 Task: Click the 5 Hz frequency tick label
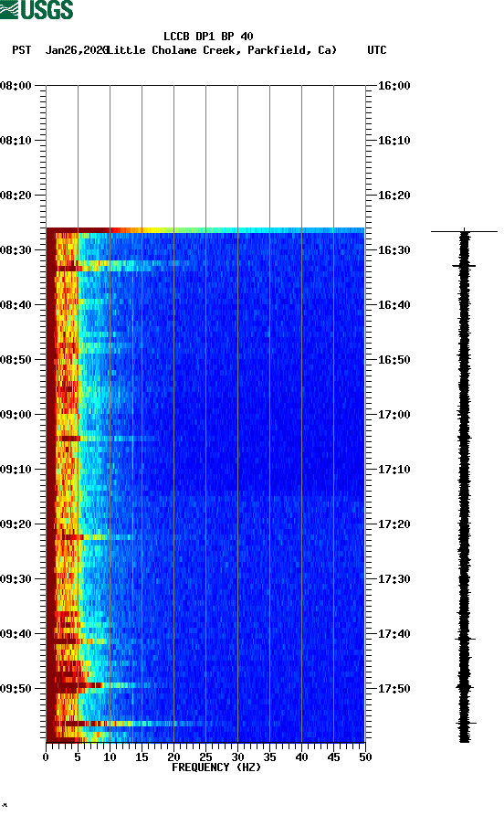click(78, 757)
